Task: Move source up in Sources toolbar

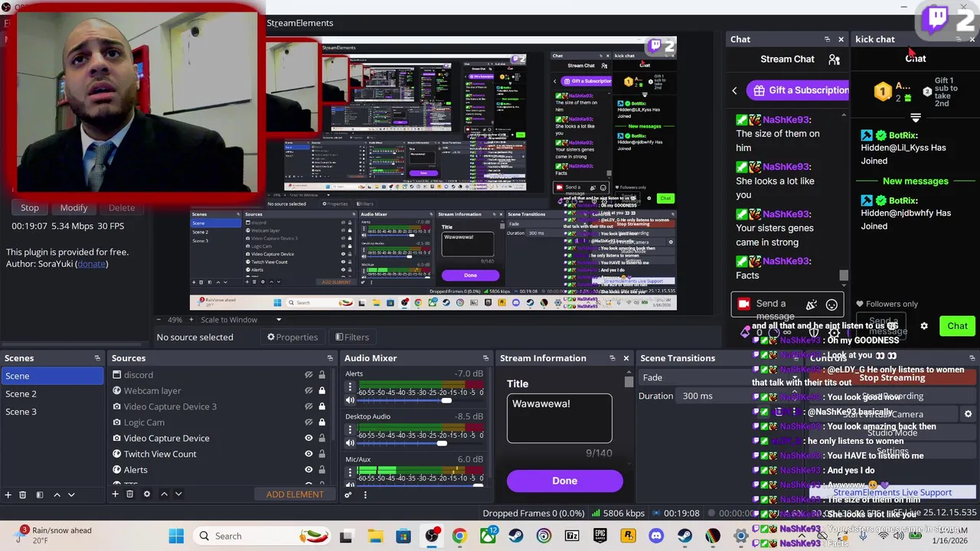Action: [x=164, y=494]
